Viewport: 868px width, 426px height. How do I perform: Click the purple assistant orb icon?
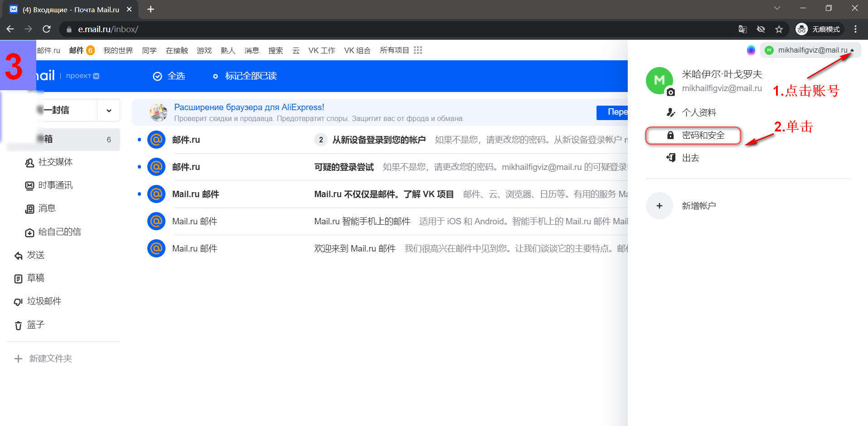click(751, 50)
